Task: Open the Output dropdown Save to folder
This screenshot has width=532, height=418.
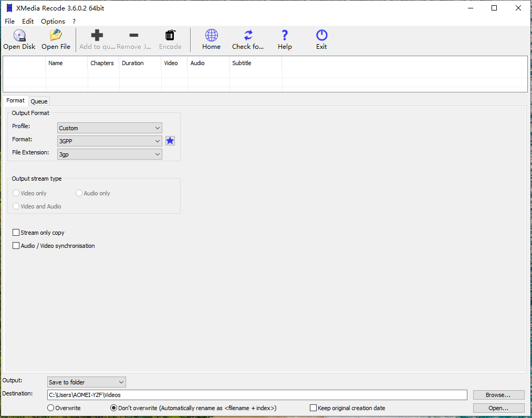Action: click(87, 382)
